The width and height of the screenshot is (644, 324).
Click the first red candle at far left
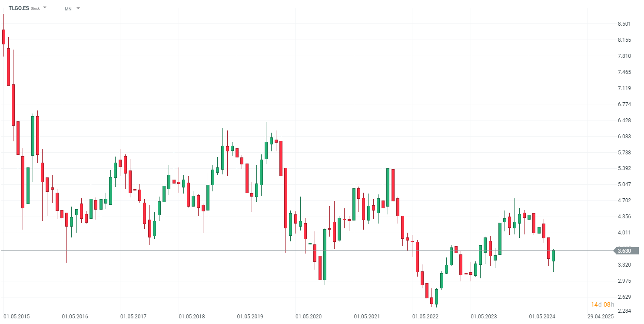pyautogui.click(x=3, y=37)
